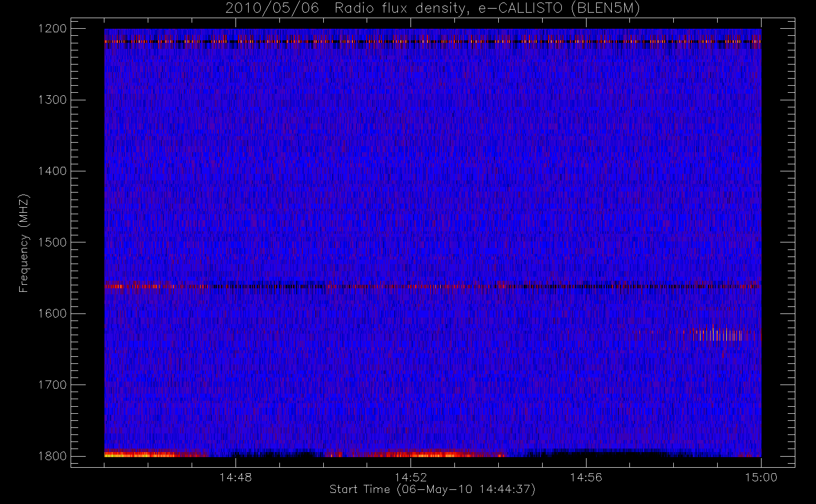Screen dimensions: 816x504
Task: Click the 15:00 time tick label
Action: click(x=761, y=477)
